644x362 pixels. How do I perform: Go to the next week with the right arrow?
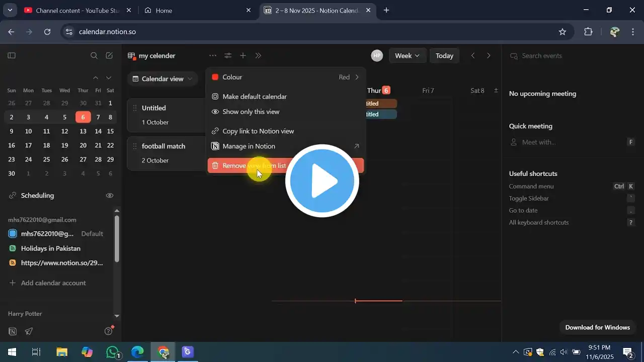[x=489, y=56]
